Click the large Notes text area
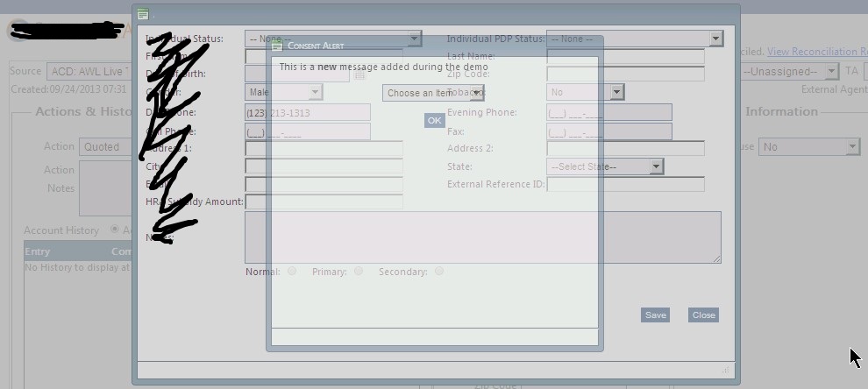868x389 pixels. 483,237
